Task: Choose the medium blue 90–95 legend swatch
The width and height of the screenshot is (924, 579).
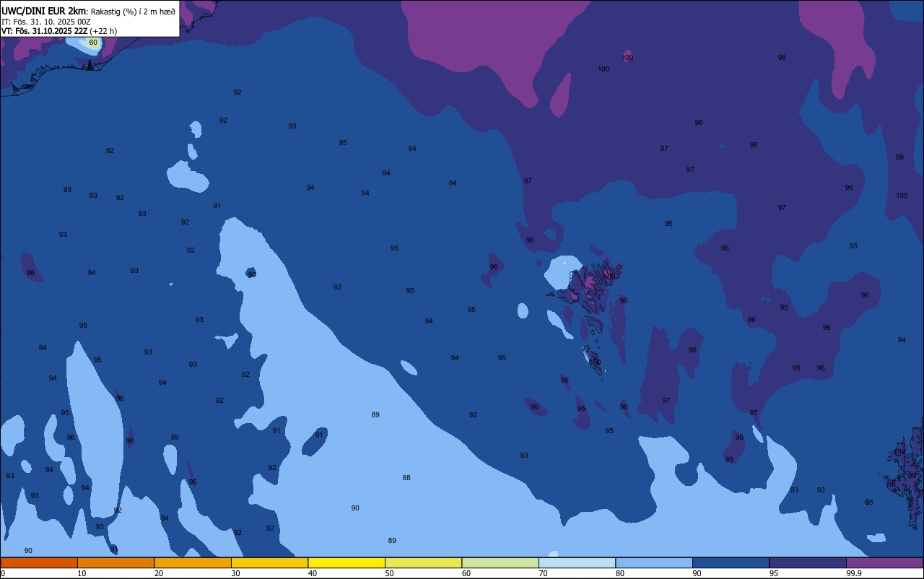Action: pos(731,562)
